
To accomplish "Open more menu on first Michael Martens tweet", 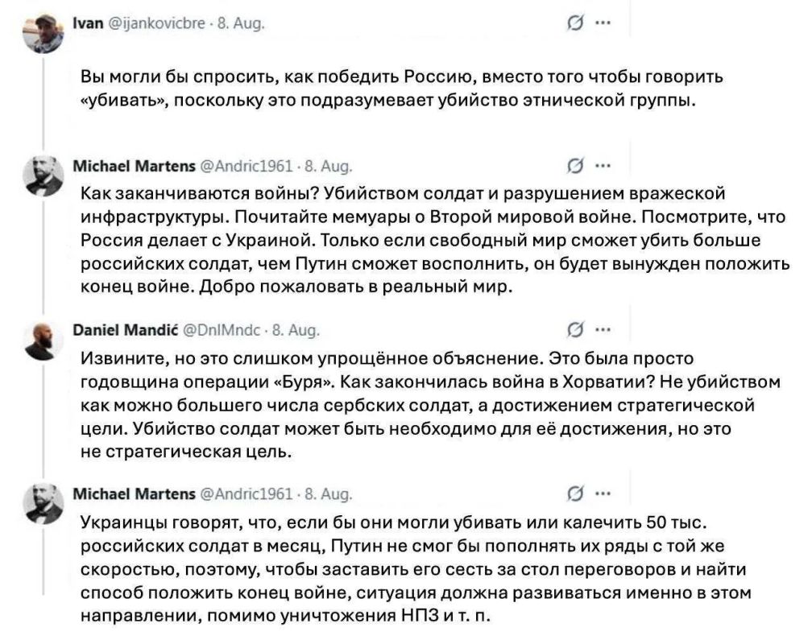I will pyautogui.click(x=603, y=166).
